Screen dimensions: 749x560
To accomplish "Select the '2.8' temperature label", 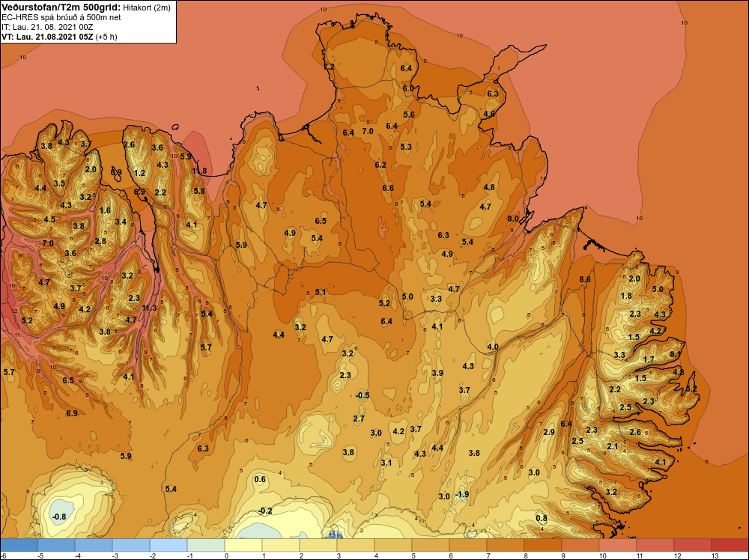I will pyautogui.click(x=100, y=241).
